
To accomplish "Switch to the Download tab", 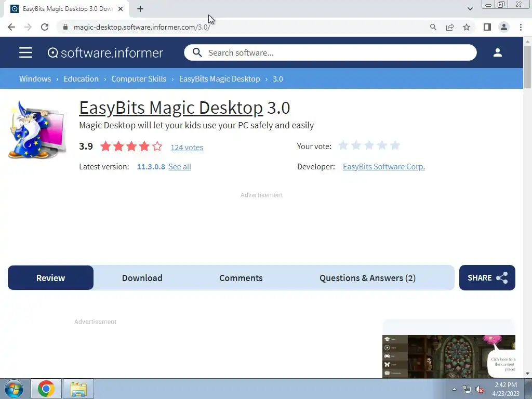I will [x=142, y=278].
